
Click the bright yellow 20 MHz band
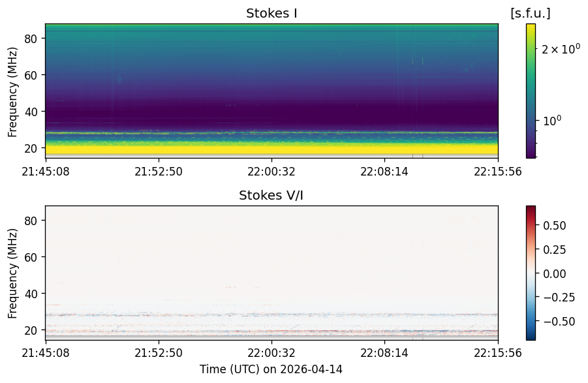click(271, 148)
